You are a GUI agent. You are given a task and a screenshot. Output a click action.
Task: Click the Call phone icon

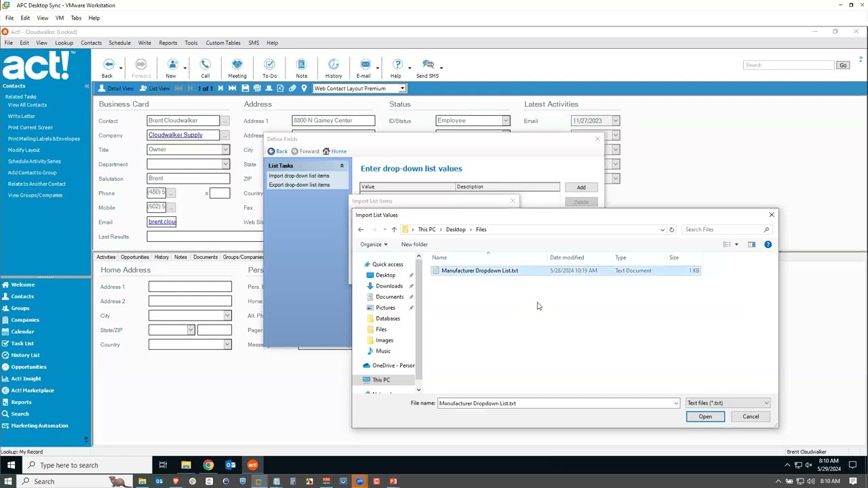205,65
